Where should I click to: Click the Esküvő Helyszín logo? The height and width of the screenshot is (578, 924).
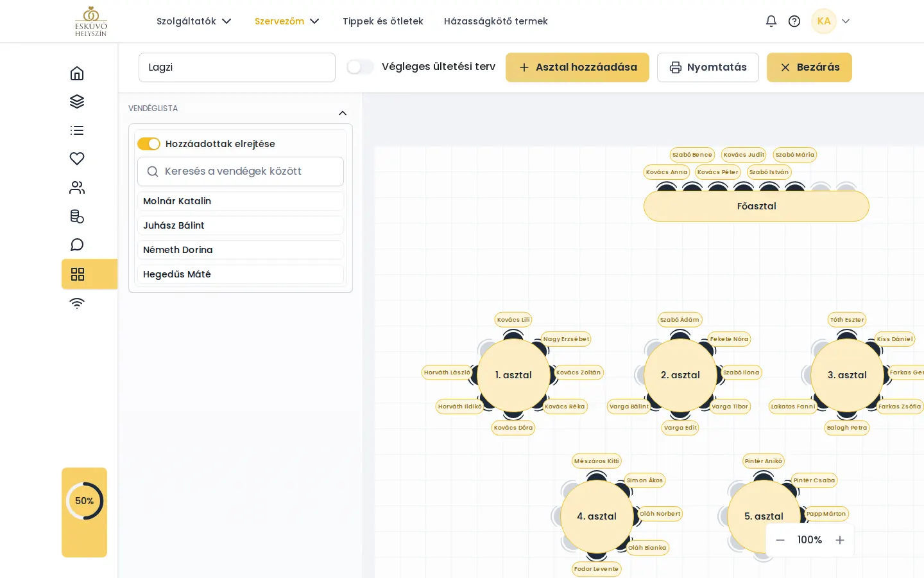point(91,21)
